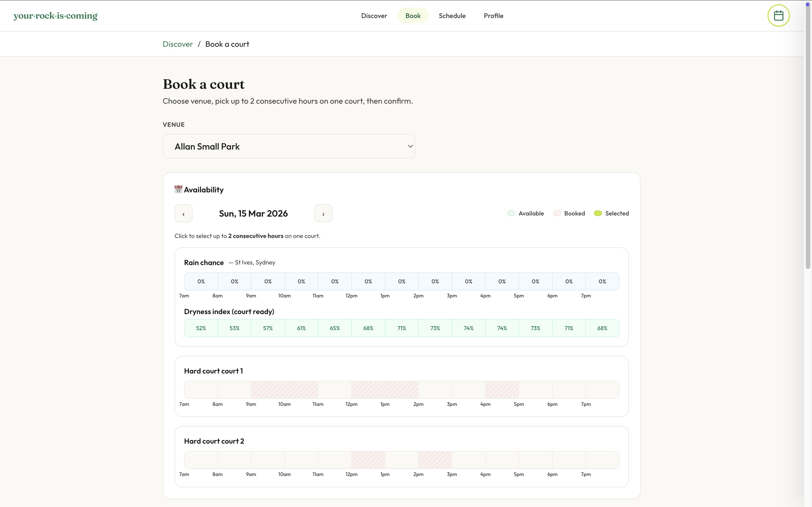
Task: Go to previous day arrow
Action: [x=183, y=214]
